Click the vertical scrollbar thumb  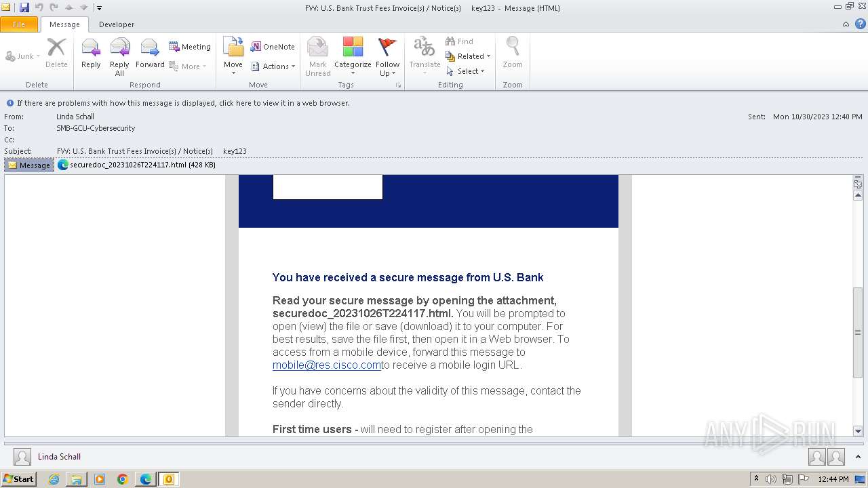(858, 332)
